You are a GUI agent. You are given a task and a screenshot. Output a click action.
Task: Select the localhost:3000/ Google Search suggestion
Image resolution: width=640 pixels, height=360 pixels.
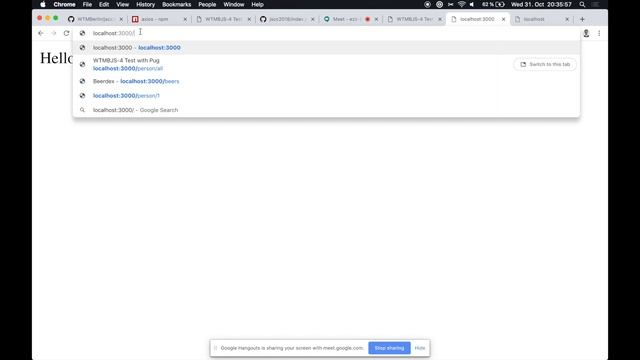327,110
